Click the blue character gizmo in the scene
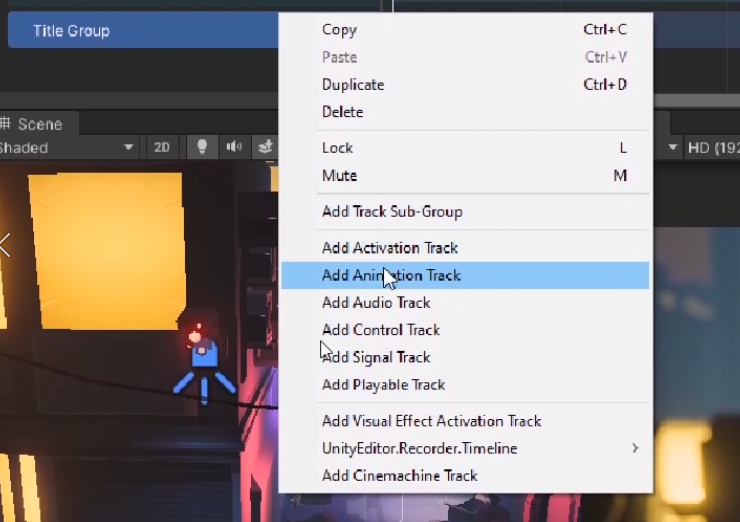 (204, 360)
